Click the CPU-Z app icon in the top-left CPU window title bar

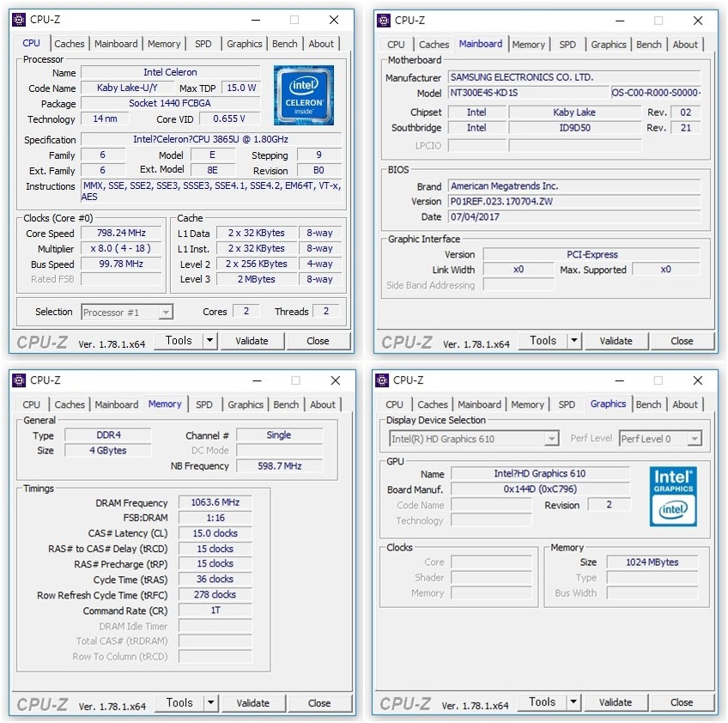[19, 20]
